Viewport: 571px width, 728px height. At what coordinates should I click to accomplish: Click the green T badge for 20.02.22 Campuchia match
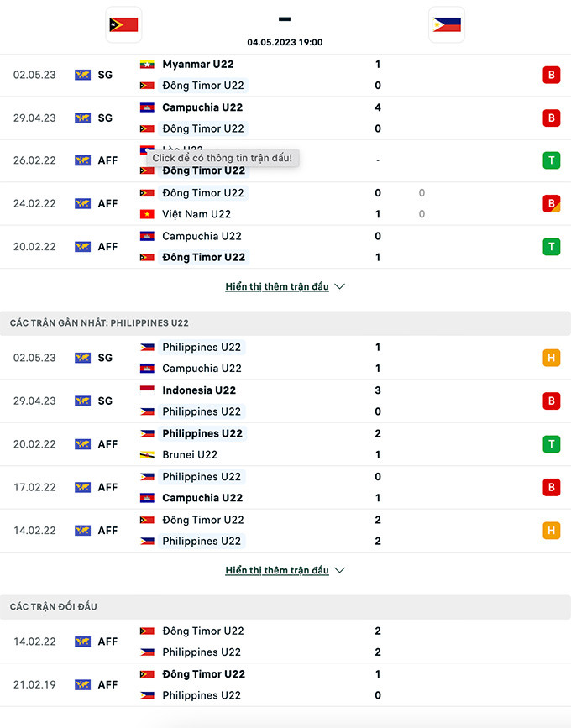pyautogui.click(x=551, y=247)
